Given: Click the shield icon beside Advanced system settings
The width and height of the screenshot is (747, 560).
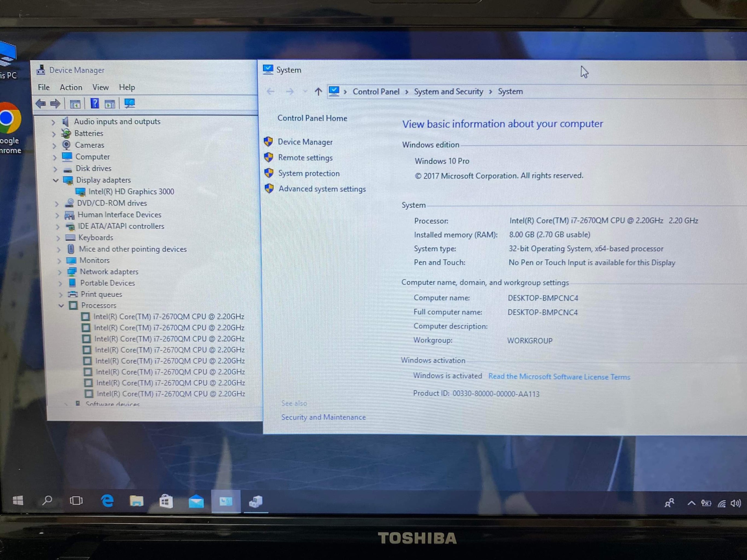Looking at the screenshot, I should click(270, 188).
